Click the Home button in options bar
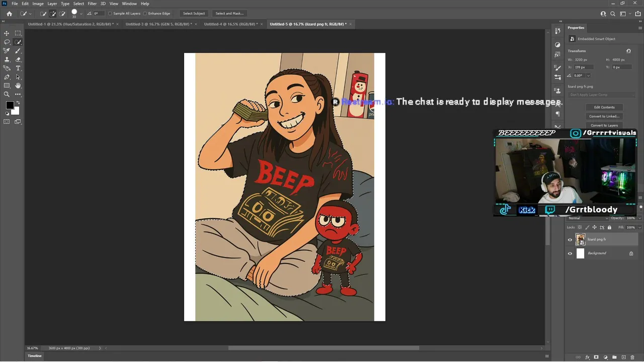Image resolution: width=644 pixels, height=362 pixels. [x=9, y=14]
